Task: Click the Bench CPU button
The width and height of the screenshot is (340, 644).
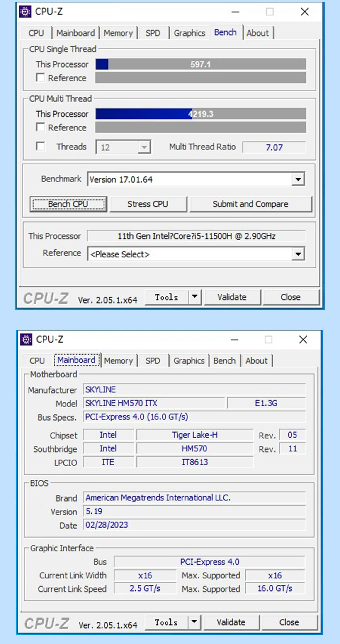Action: pos(68,204)
